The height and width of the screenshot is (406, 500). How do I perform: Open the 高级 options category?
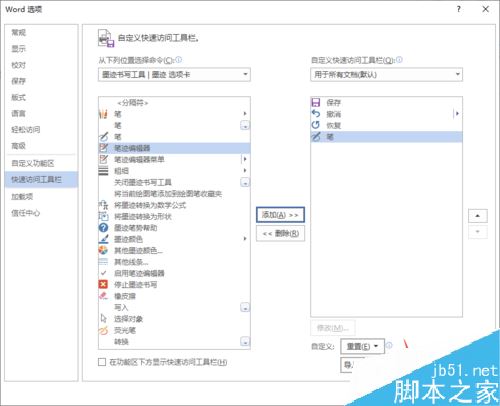pyautogui.click(x=41, y=146)
